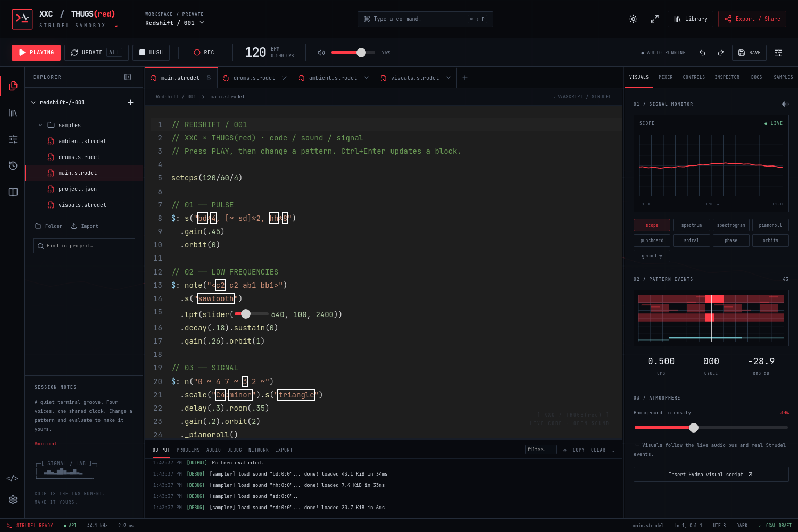Collapse the redshift-/-001 project tree
Viewport: 798px width, 532px height.
(34, 102)
